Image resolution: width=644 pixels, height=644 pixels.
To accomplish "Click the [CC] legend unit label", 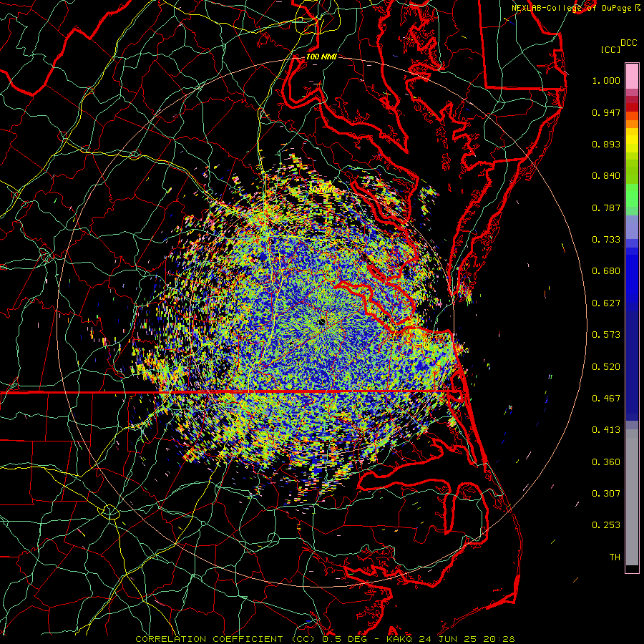I will [610, 49].
